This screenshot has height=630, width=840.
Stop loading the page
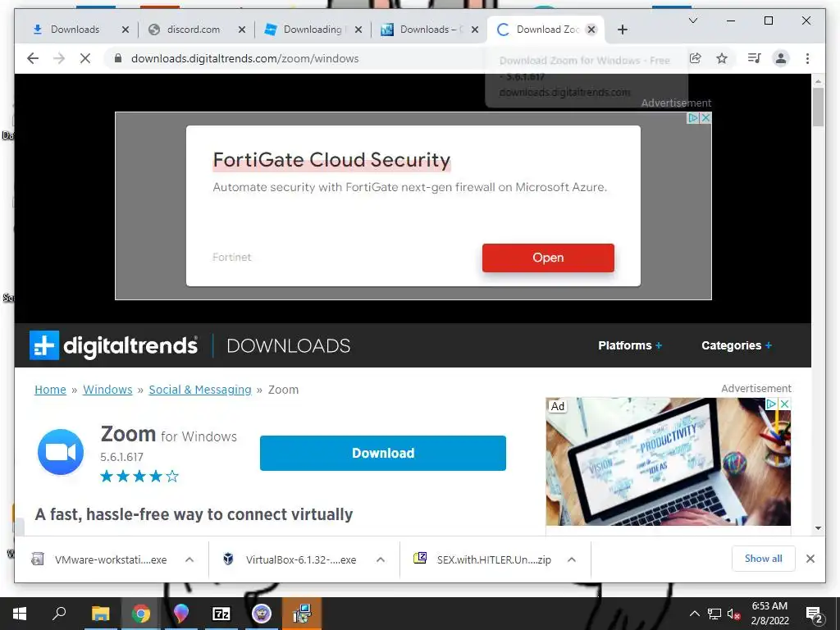click(85, 58)
